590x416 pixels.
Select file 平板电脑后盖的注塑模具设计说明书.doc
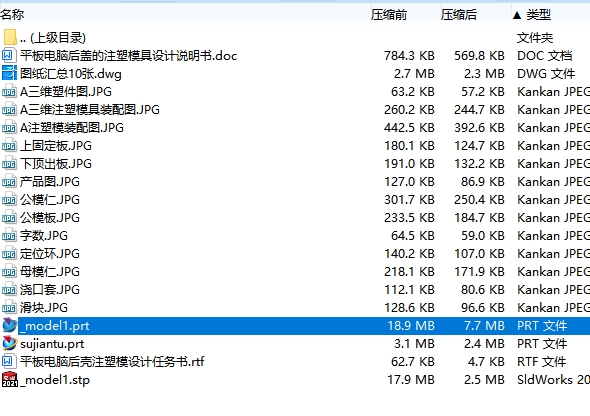point(129,56)
